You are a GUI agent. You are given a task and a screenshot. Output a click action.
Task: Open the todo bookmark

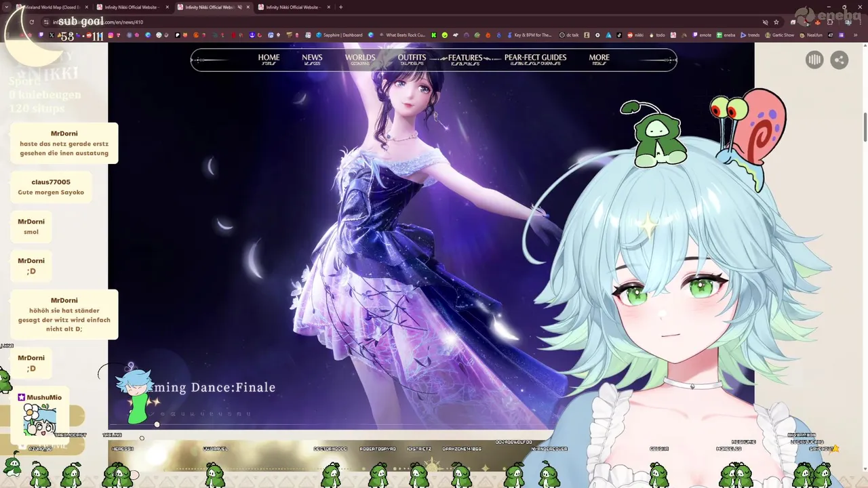(657, 35)
